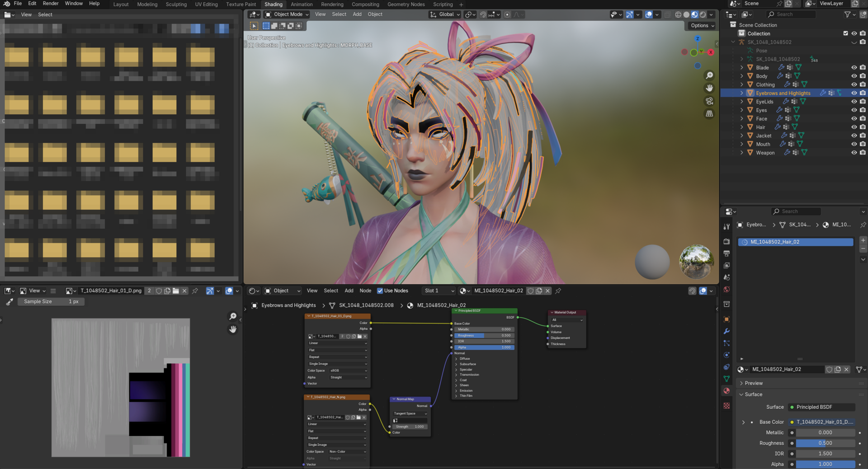Open the Object Mode dropdown

click(287, 14)
